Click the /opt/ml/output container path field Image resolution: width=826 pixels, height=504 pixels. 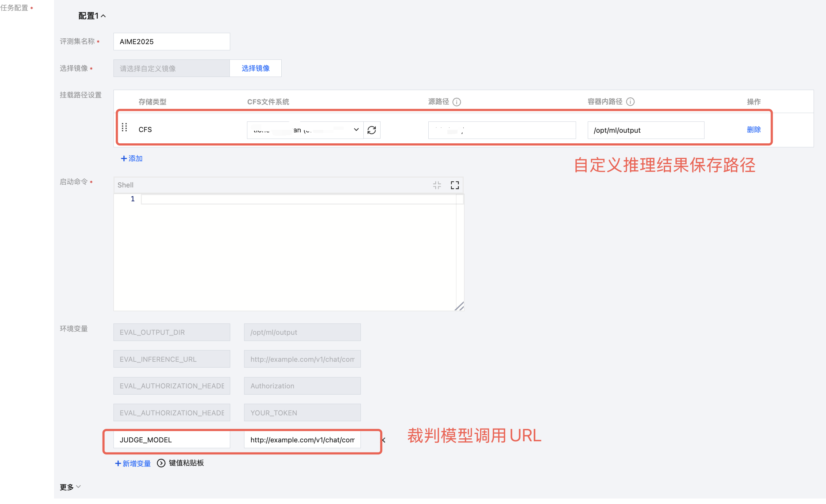click(x=645, y=130)
